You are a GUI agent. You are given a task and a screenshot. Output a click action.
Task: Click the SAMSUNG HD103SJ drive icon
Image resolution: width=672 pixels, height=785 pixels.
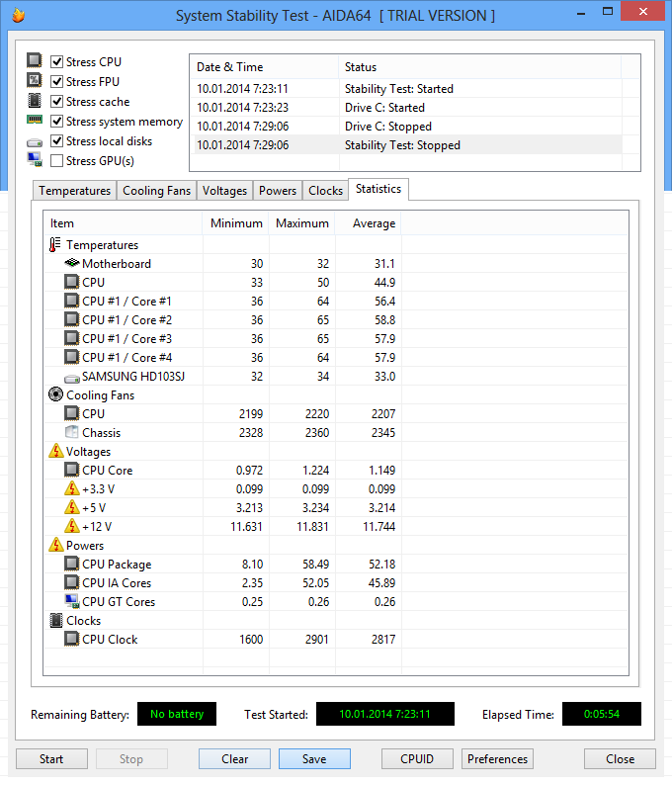click(x=71, y=377)
